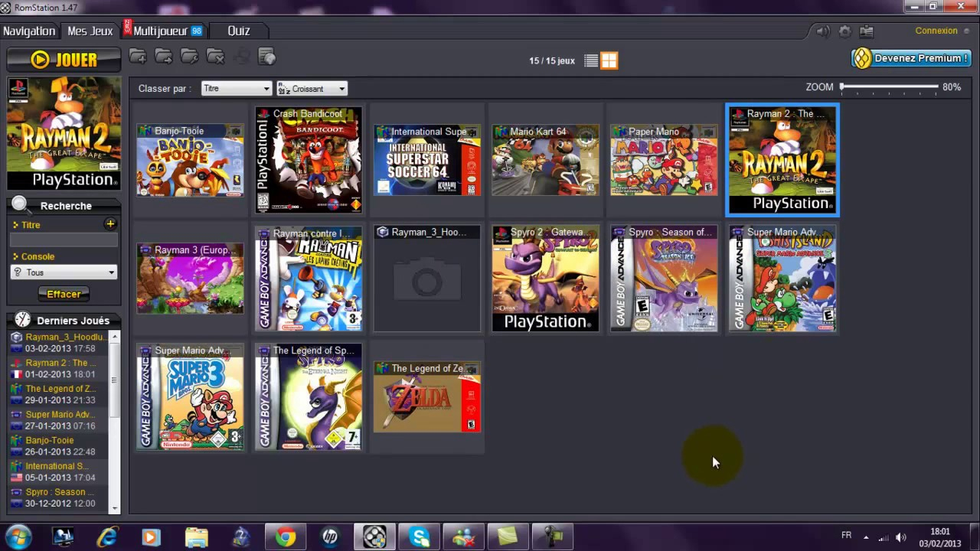980x551 pixels.
Task: Click the yellow plus icon beside Titre
Action: click(x=110, y=224)
